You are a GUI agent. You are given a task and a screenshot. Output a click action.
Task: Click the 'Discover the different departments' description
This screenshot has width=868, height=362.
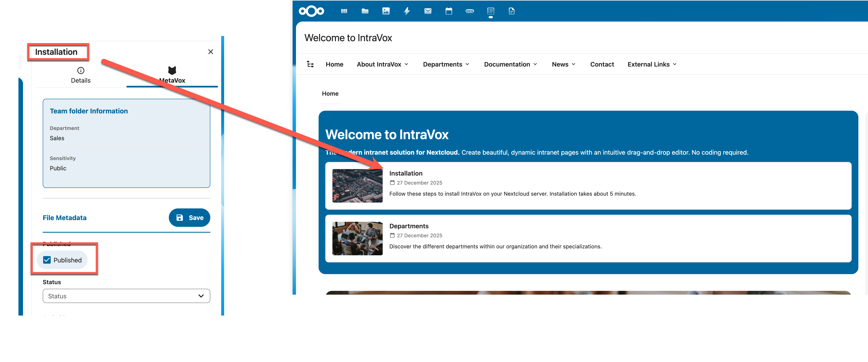[495, 246]
